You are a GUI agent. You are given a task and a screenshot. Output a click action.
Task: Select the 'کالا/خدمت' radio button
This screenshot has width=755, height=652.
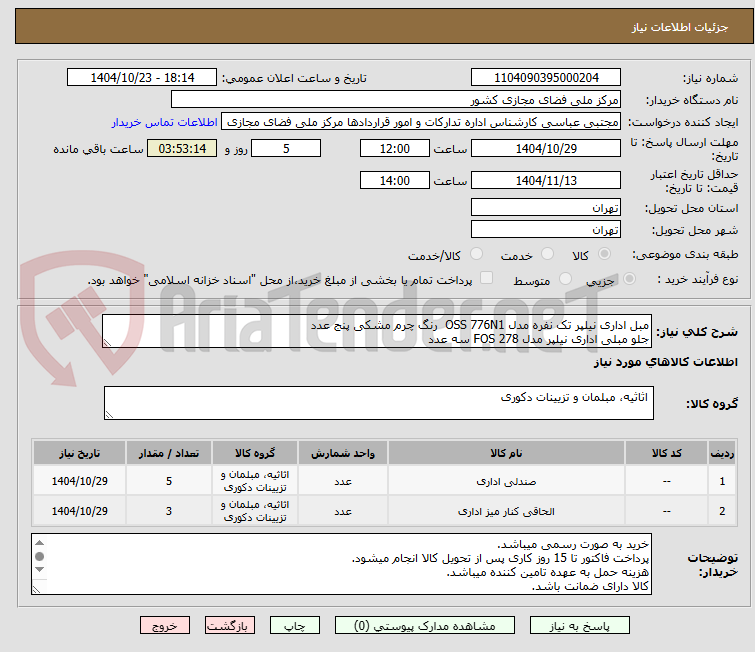tap(476, 254)
